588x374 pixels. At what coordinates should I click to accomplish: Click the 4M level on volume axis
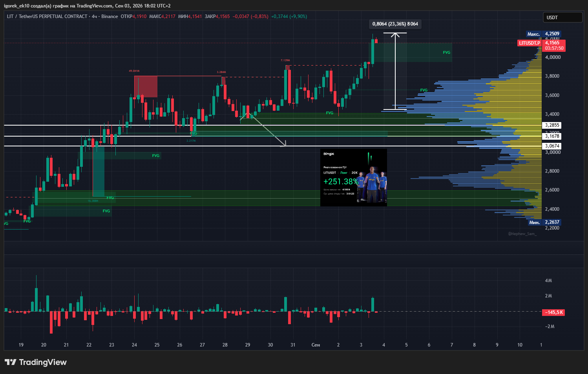click(x=548, y=281)
